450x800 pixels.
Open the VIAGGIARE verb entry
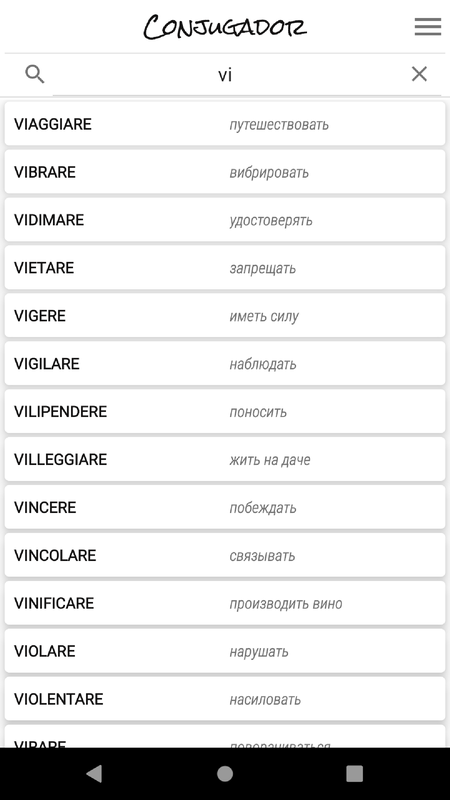coord(225,124)
